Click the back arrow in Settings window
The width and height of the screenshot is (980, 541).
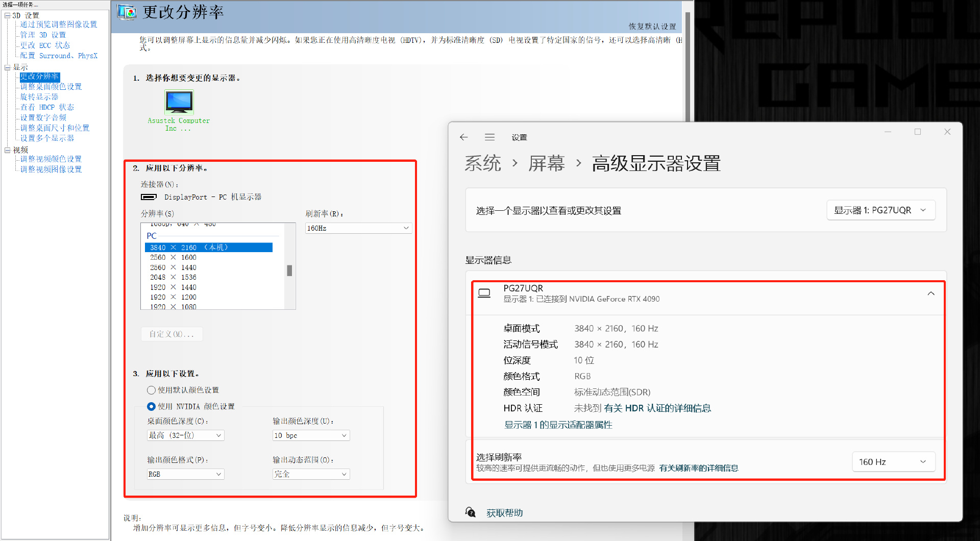(x=463, y=137)
